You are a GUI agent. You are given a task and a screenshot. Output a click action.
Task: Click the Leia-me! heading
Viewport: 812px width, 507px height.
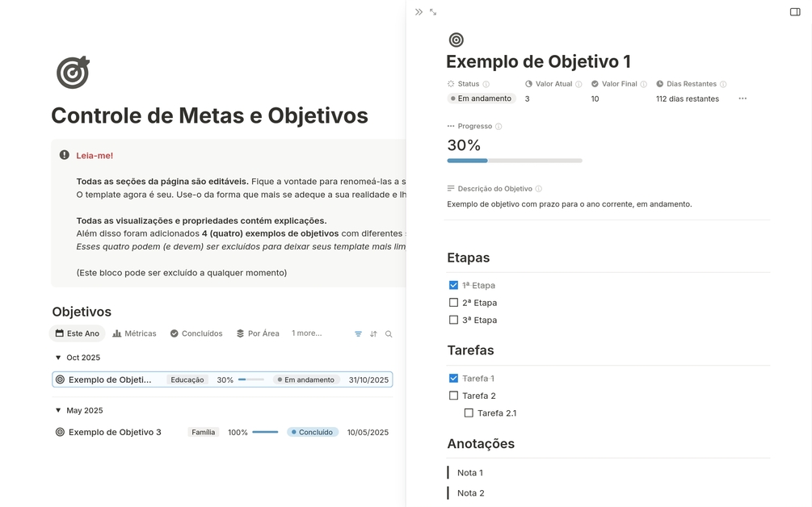pyautogui.click(x=95, y=155)
